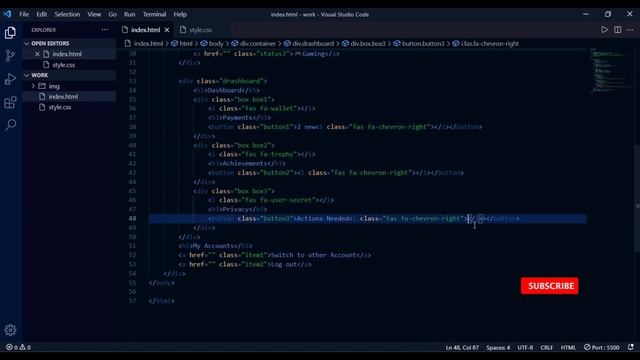Image resolution: width=640 pixels, height=360 pixels.
Task: Open the Explorer view in activity bar
Action: tap(10, 33)
